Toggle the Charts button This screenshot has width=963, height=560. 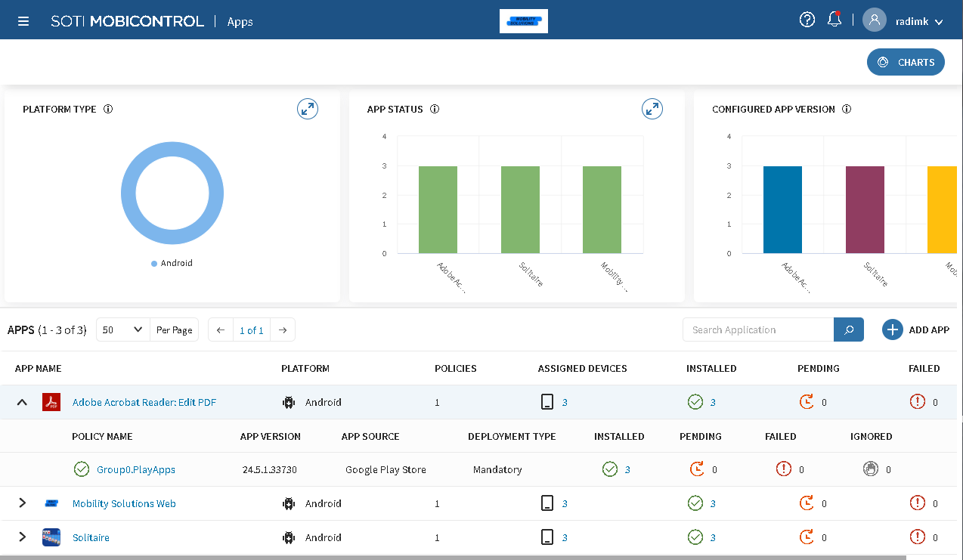pos(906,62)
